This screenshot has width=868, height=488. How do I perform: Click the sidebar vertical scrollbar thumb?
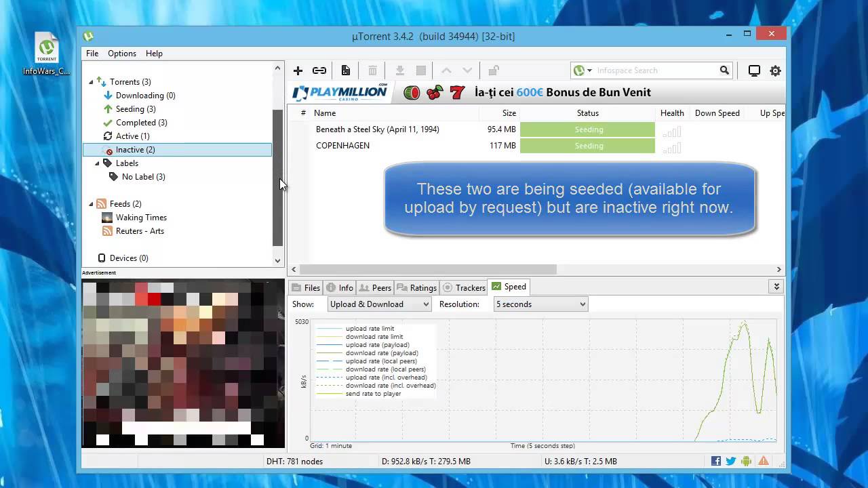coord(277,178)
